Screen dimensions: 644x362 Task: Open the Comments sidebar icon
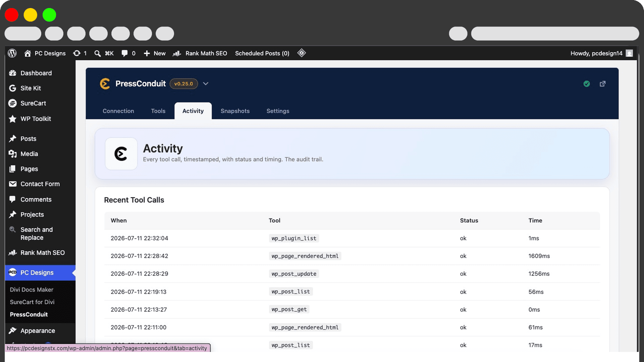(x=13, y=199)
